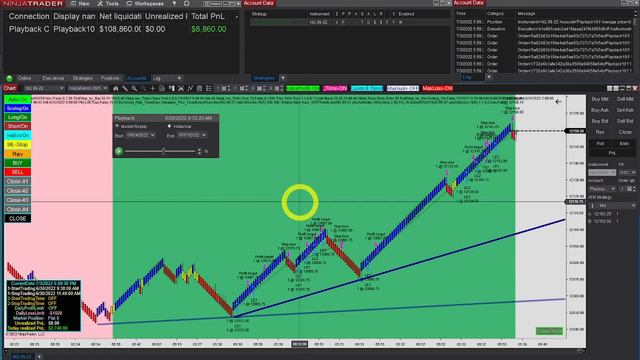Viewport: 640px width, 360px height.
Task: Open the chart interval type dropdown
Action: click(x=87, y=88)
